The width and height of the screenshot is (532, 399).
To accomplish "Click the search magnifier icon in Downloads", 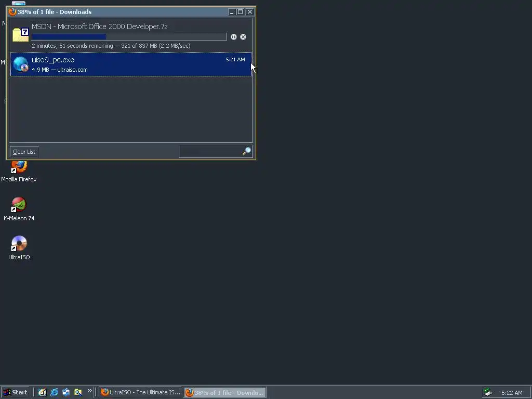I will pyautogui.click(x=247, y=151).
